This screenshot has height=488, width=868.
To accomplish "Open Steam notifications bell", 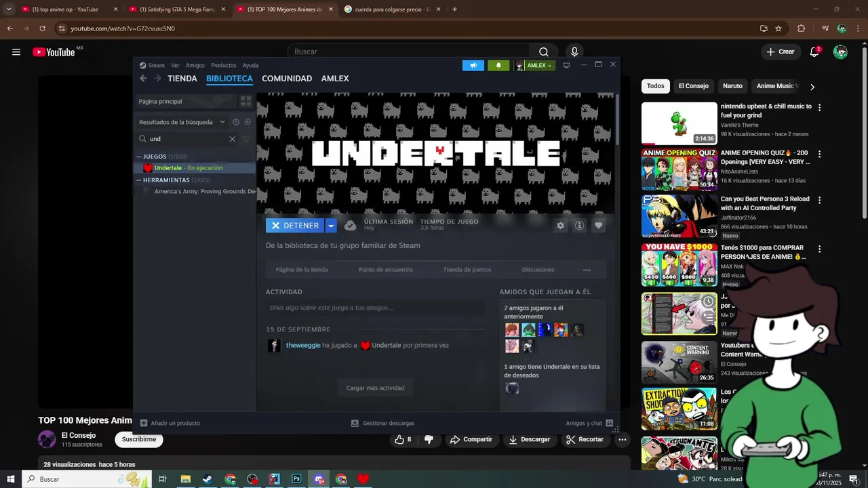I will pos(498,66).
